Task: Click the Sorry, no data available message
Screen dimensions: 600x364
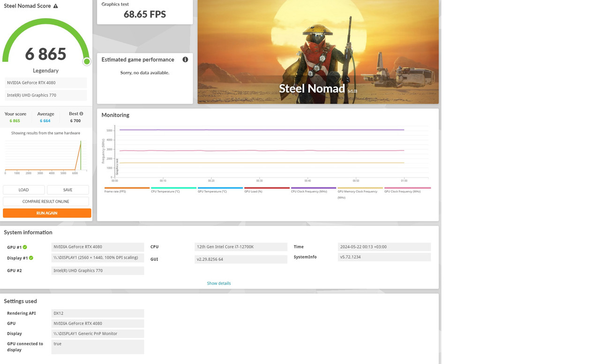Action: point(145,73)
